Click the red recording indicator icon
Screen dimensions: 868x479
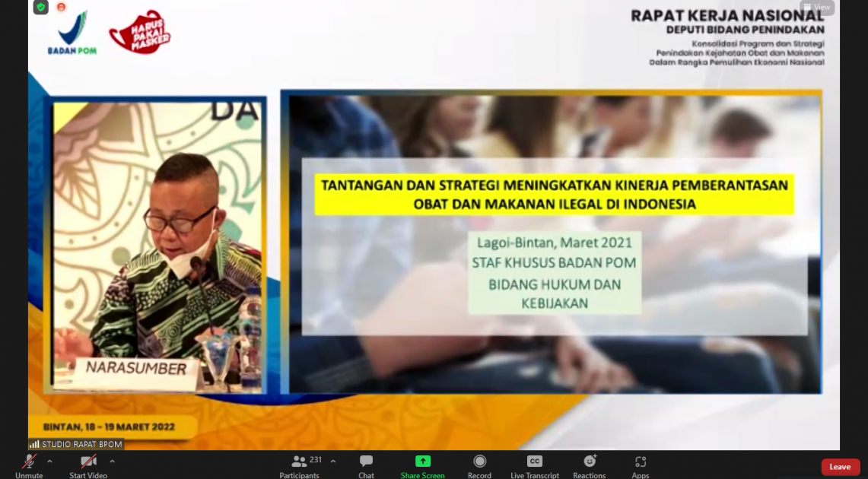61,8
